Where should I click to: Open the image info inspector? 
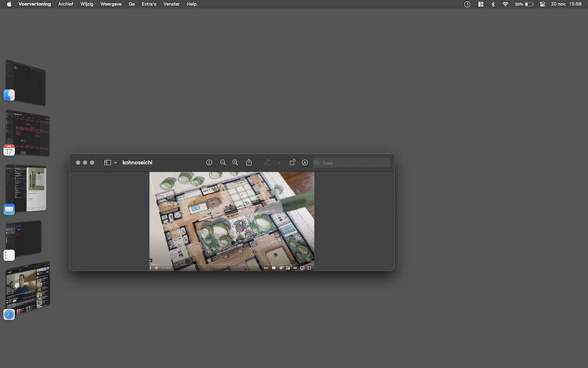pyautogui.click(x=209, y=163)
